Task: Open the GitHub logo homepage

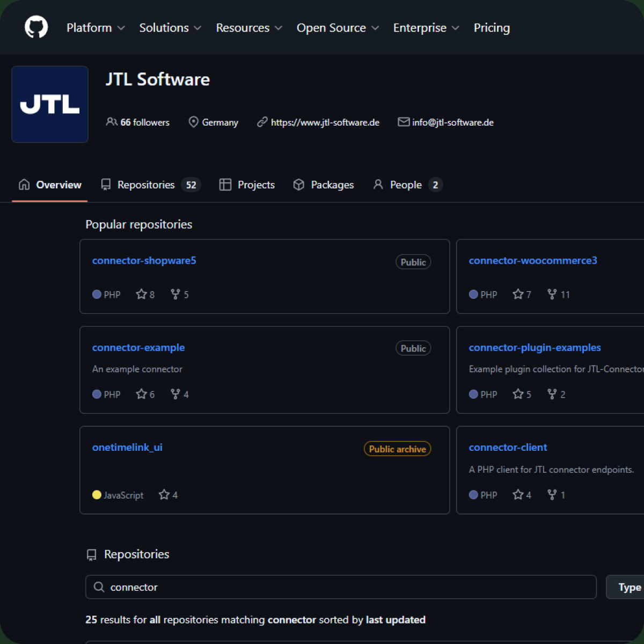Action: pyautogui.click(x=36, y=27)
